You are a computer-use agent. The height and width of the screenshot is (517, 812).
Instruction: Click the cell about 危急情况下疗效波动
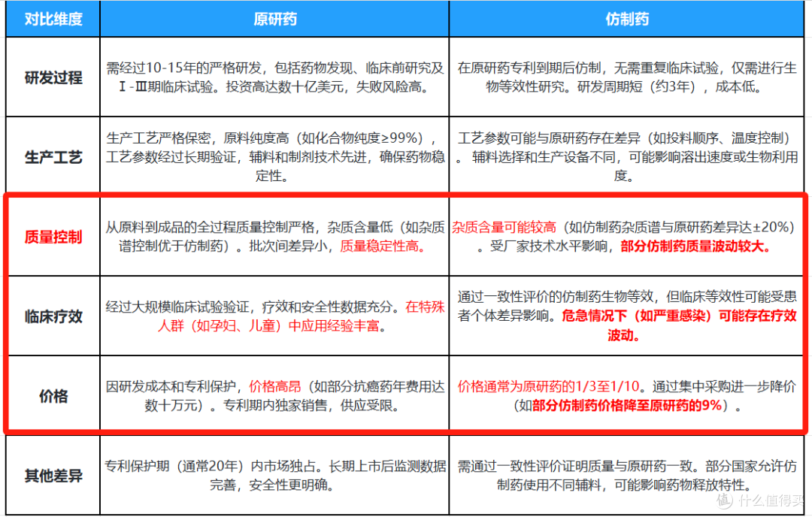626,316
